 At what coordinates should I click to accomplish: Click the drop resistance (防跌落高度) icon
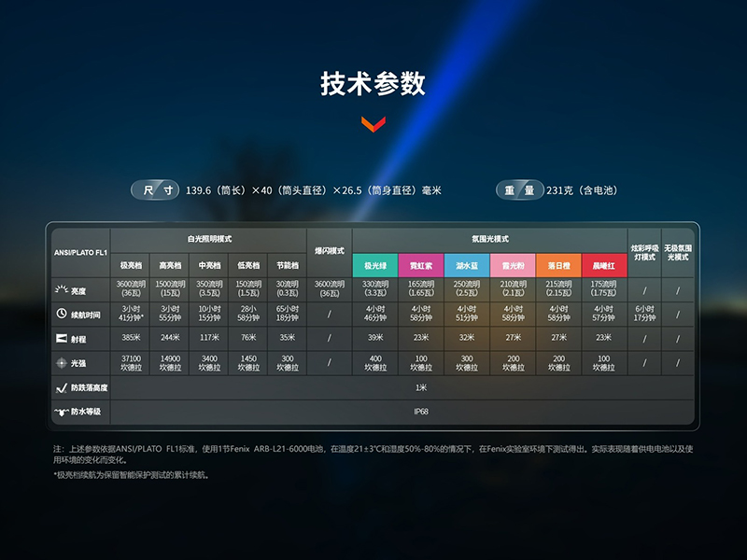coord(62,387)
